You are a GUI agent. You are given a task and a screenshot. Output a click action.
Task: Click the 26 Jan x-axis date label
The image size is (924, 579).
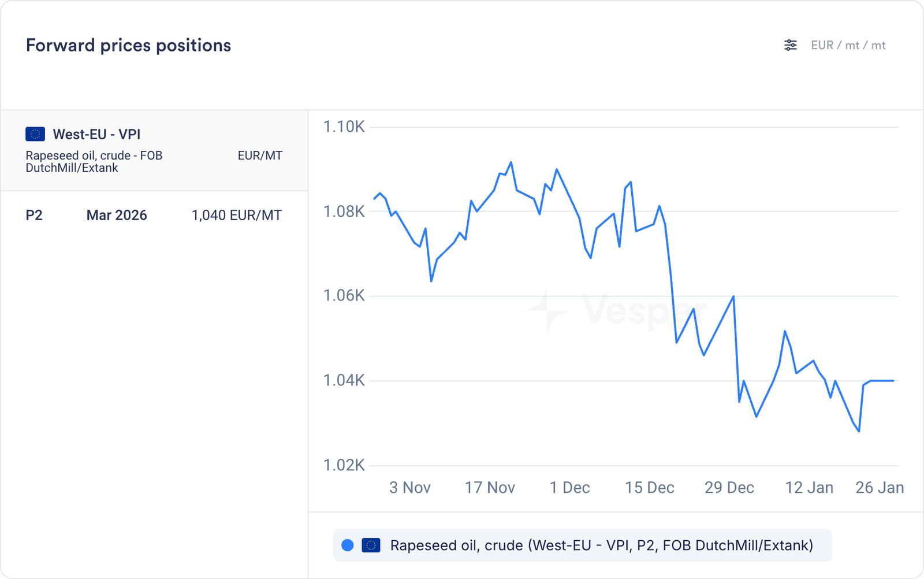click(x=879, y=488)
